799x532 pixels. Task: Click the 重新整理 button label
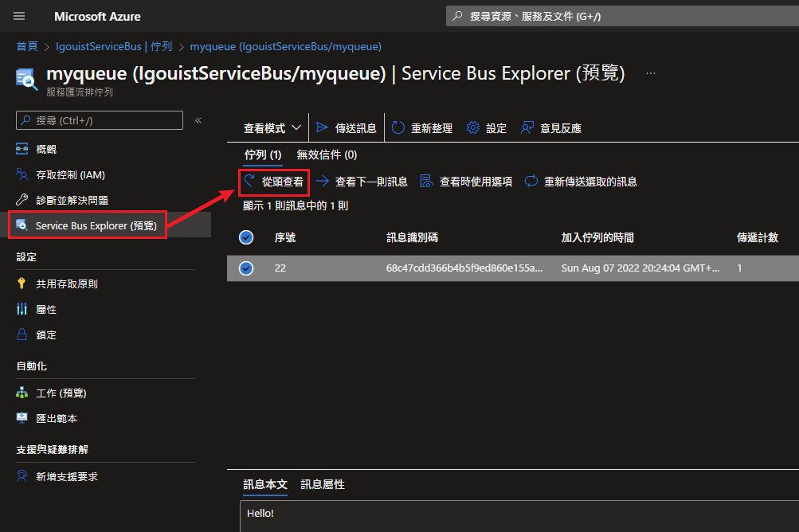coord(432,128)
